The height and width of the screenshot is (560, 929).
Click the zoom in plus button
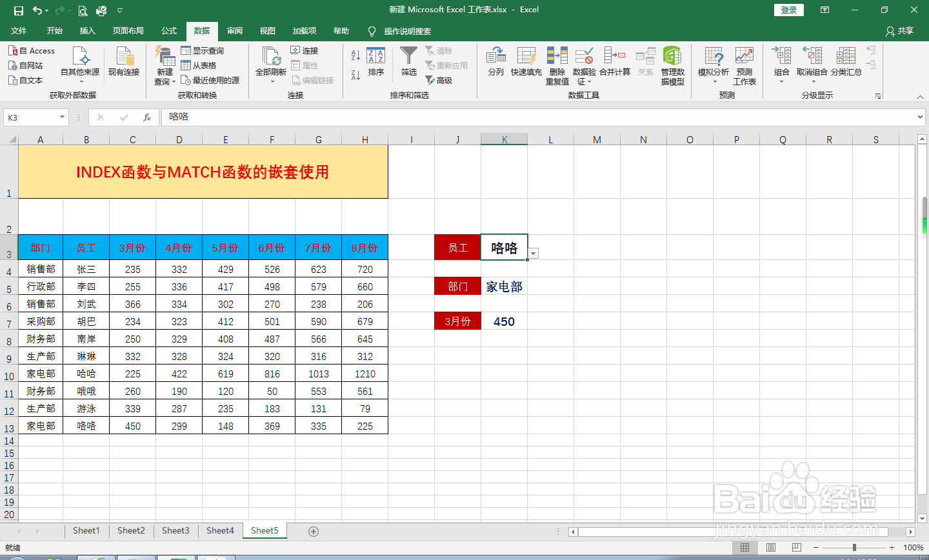tap(892, 548)
